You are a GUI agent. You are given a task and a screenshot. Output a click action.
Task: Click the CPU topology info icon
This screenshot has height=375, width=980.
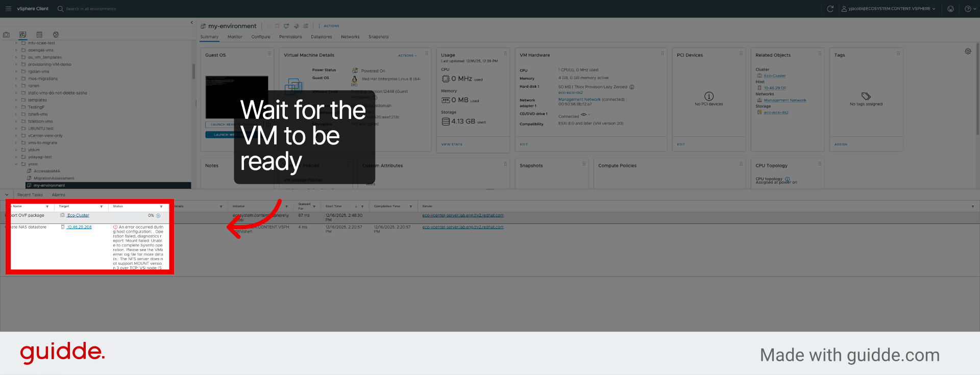(787, 179)
